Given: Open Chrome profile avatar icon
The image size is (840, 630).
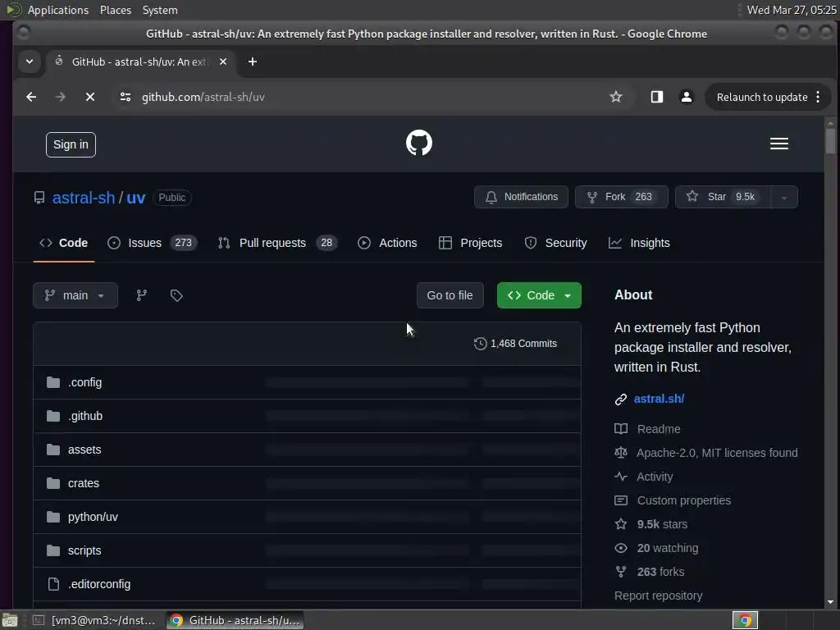Looking at the screenshot, I should 687,97.
